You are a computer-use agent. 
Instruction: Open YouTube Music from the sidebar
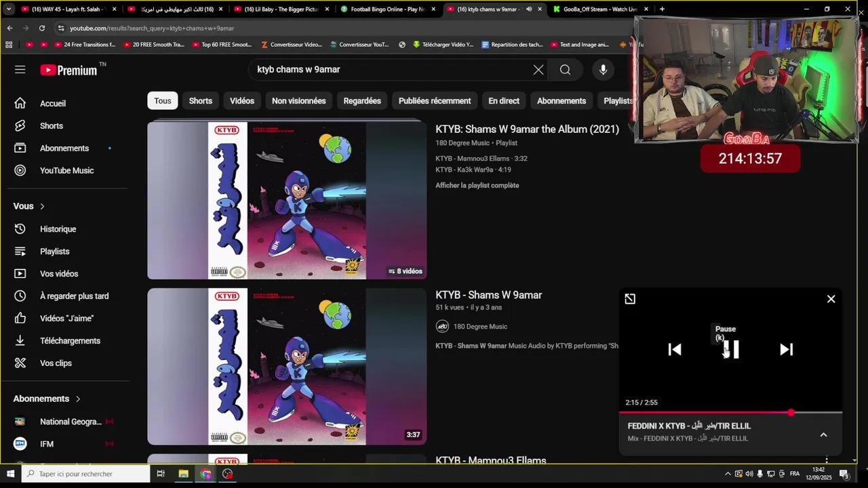pyautogui.click(x=68, y=171)
